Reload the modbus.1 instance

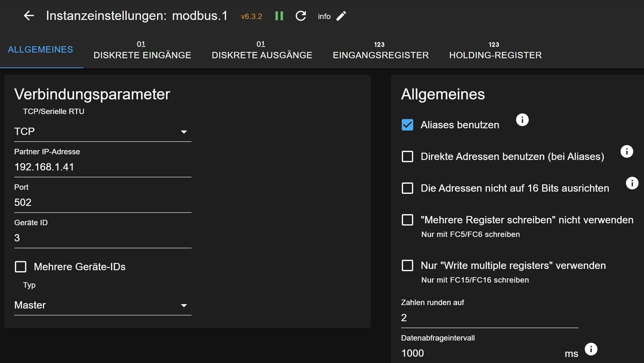(301, 16)
